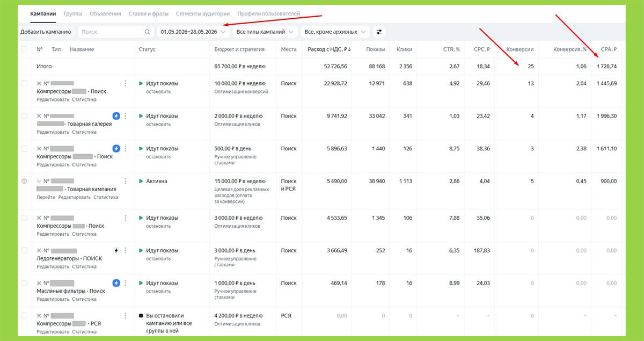Click the Бюджет и стратегия column header
Viewport: 644px width, 341px height.
click(239, 49)
